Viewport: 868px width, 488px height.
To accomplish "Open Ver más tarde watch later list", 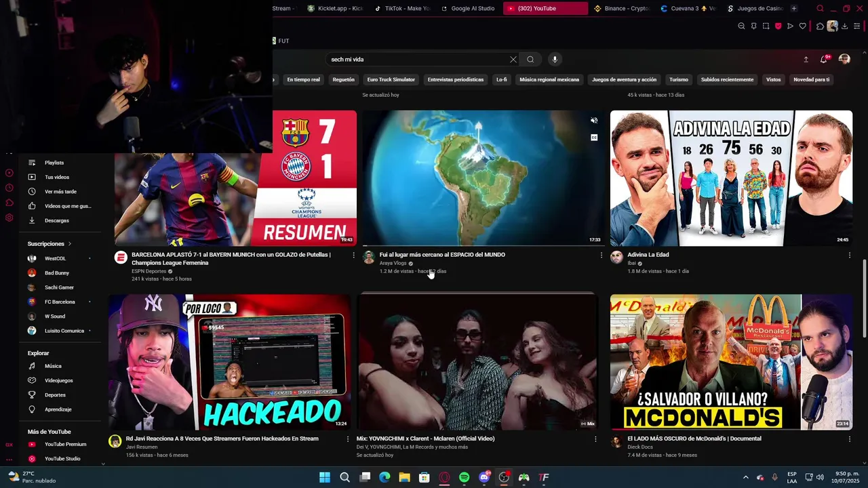I will [60, 192].
